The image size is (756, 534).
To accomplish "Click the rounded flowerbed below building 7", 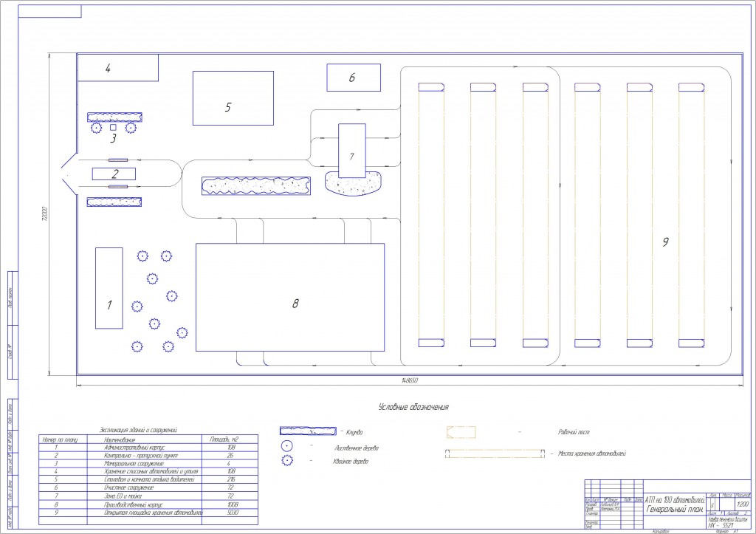I will (353, 184).
